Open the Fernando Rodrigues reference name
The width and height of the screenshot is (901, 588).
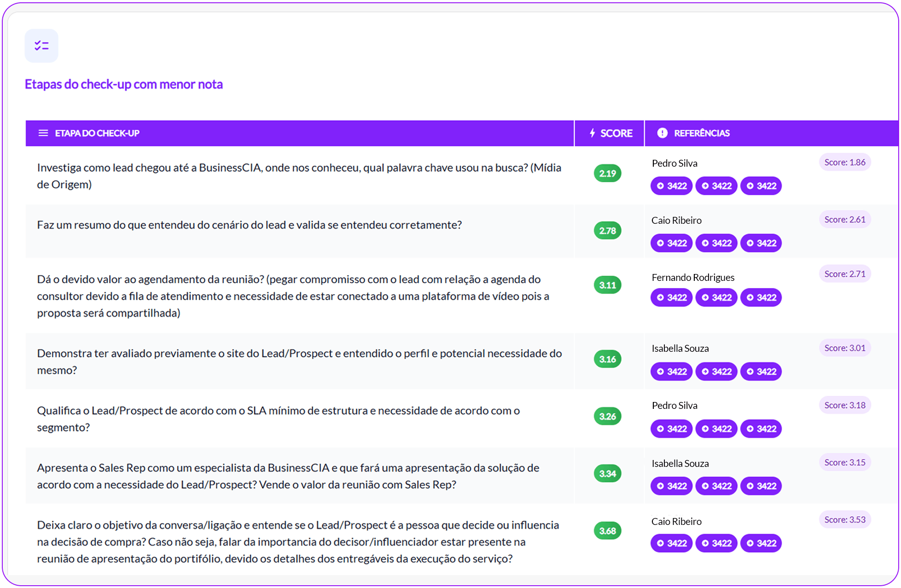692,277
